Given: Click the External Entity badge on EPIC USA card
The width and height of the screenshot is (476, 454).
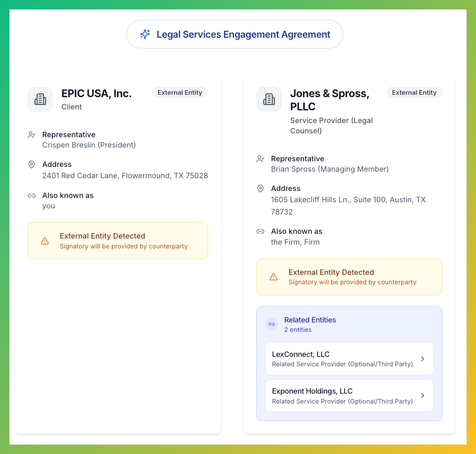Looking at the screenshot, I should pos(180,93).
